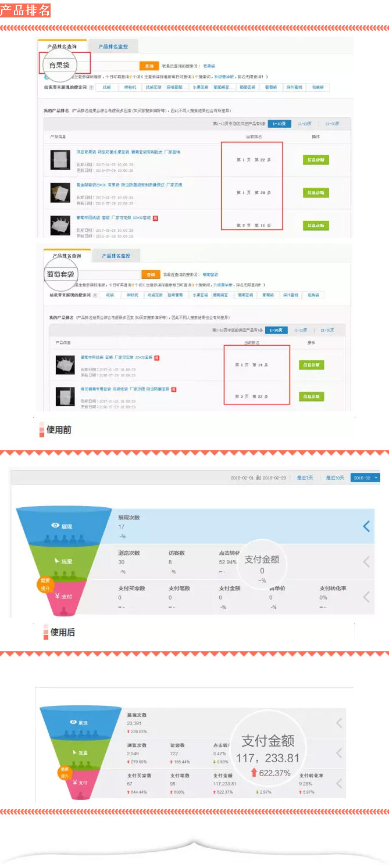Click the help icon beside 给我带来展现的搜索词 in the 葡萄套袋 panel
The image size is (389, 868).
95,295
